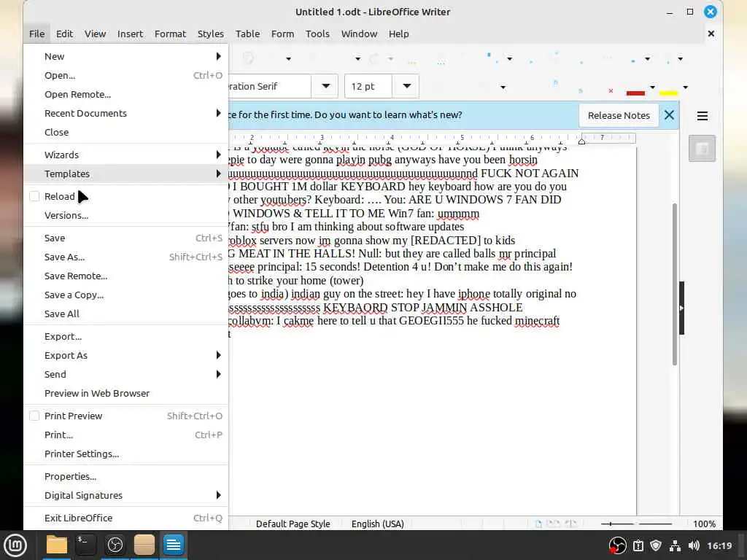747x560 pixels.
Task: Click English (USA) language in status bar
Action: (x=378, y=524)
